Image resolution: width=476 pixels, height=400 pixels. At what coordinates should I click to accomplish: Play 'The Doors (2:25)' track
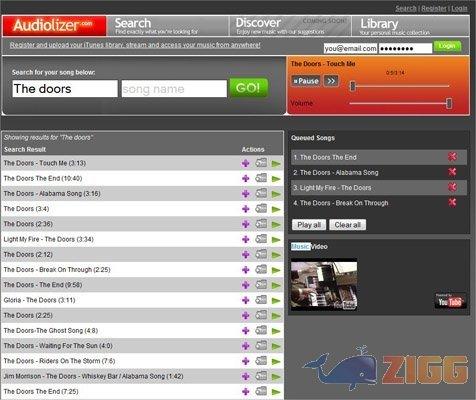pyautogui.click(x=276, y=316)
